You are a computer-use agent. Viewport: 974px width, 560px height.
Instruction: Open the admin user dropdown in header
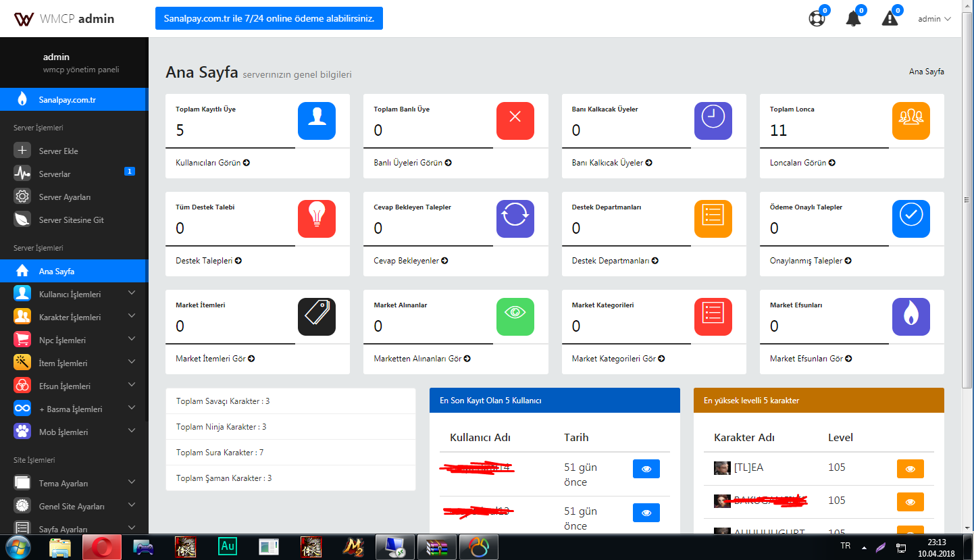tap(934, 19)
